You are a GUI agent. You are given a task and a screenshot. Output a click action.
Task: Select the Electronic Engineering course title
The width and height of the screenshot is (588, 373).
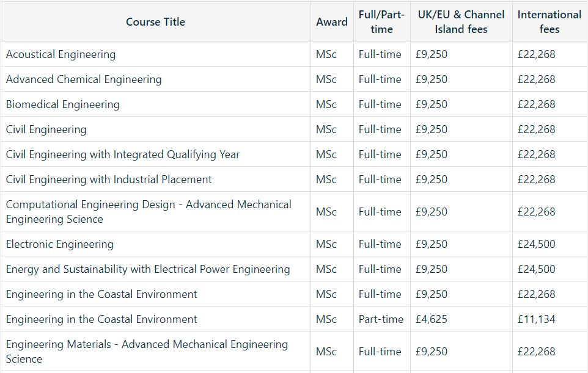click(60, 244)
